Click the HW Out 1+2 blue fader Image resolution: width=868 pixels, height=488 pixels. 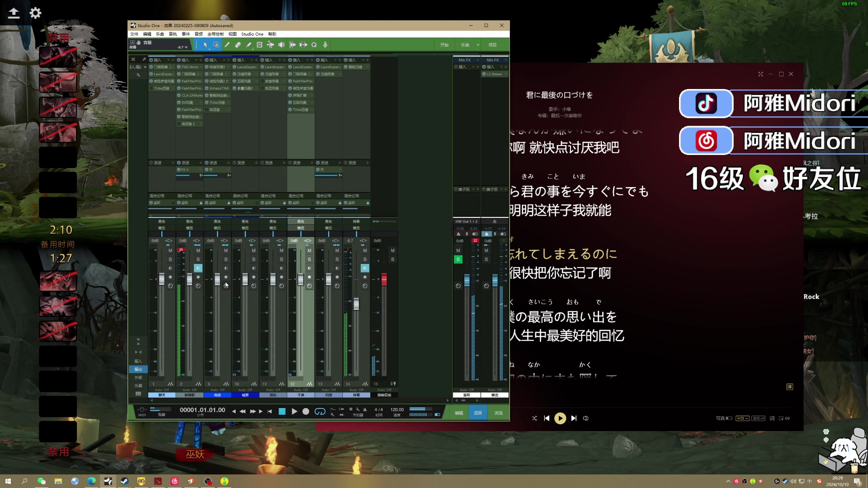click(467, 280)
